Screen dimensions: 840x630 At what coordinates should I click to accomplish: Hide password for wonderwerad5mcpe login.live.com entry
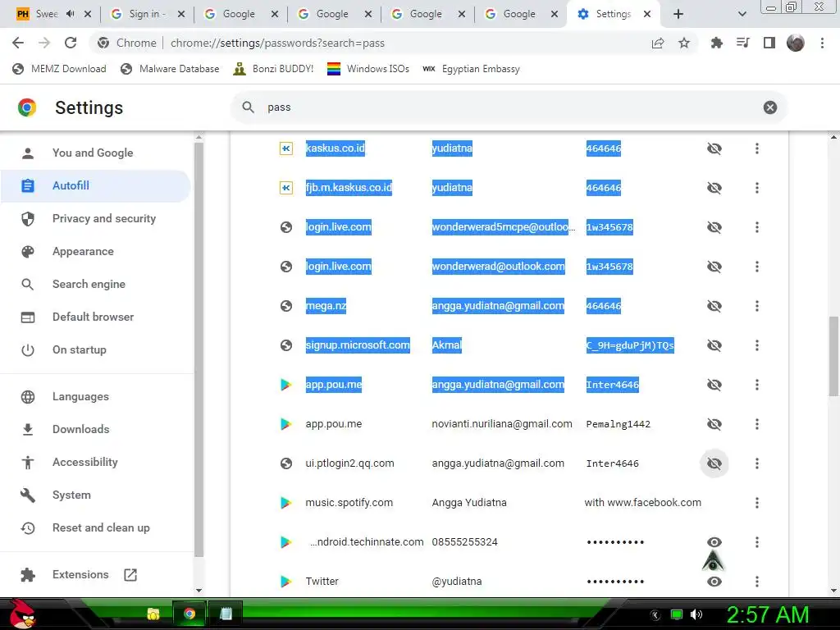tap(714, 227)
